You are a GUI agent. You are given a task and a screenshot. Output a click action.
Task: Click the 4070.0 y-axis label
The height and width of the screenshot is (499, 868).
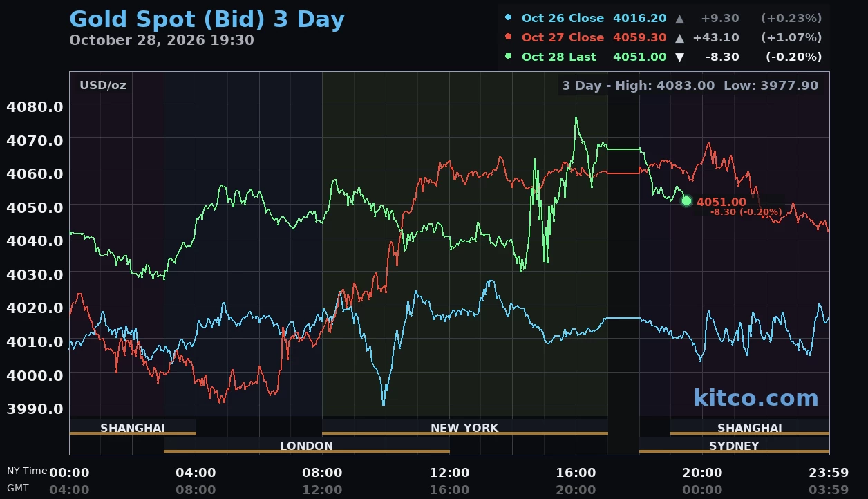[x=35, y=140]
